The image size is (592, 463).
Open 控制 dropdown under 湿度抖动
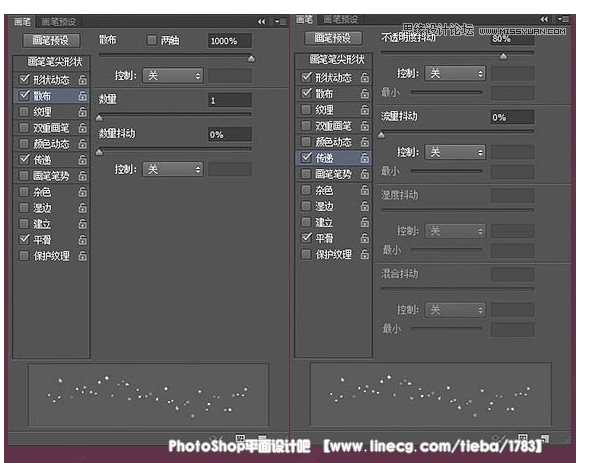pyautogui.click(x=455, y=231)
